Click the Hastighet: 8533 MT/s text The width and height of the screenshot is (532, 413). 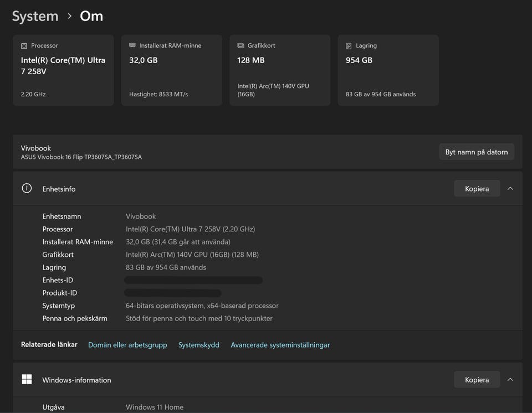point(158,94)
